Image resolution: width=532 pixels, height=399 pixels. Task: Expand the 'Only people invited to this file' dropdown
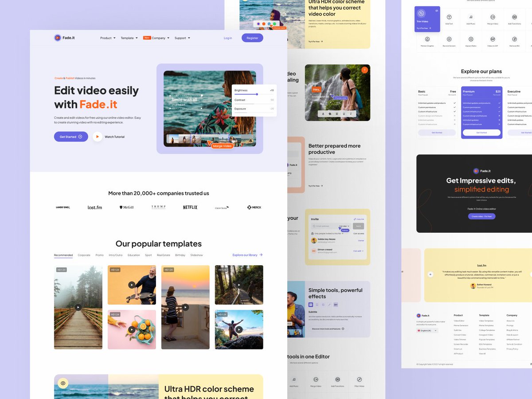tap(327, 233)
